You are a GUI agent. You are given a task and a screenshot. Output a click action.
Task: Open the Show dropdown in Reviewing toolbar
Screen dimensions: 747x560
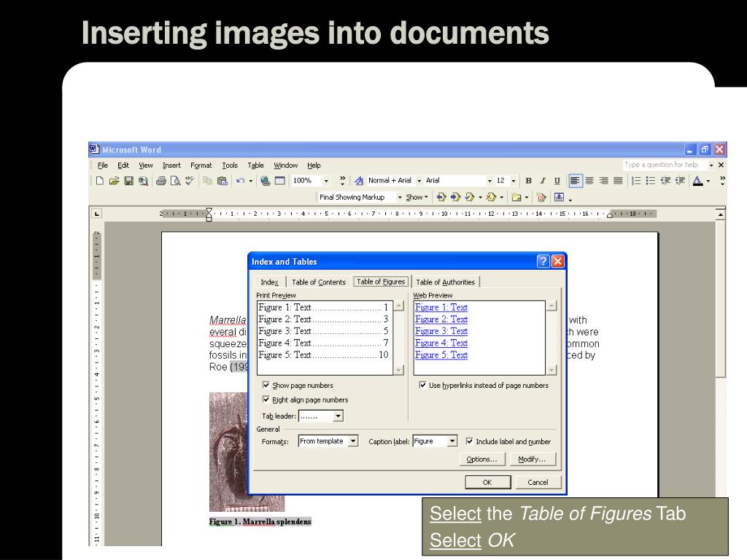point(417,197)
